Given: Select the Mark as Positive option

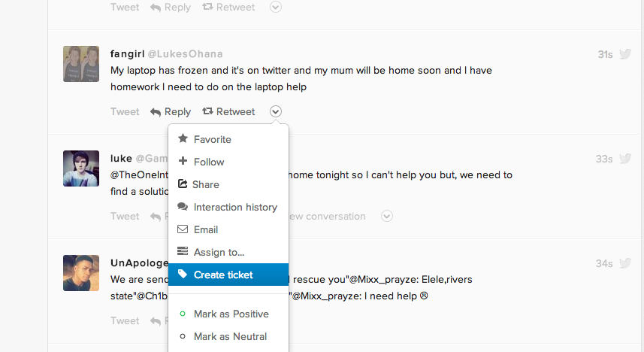Looking at the screenshot, I should click(x=231, y=314).
